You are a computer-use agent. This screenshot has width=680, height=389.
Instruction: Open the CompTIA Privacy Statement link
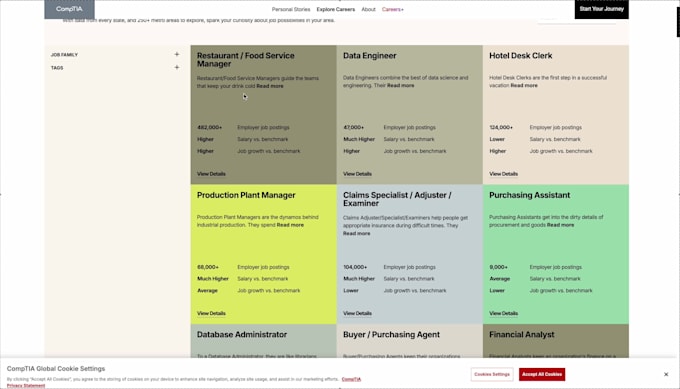coord(26,386)
